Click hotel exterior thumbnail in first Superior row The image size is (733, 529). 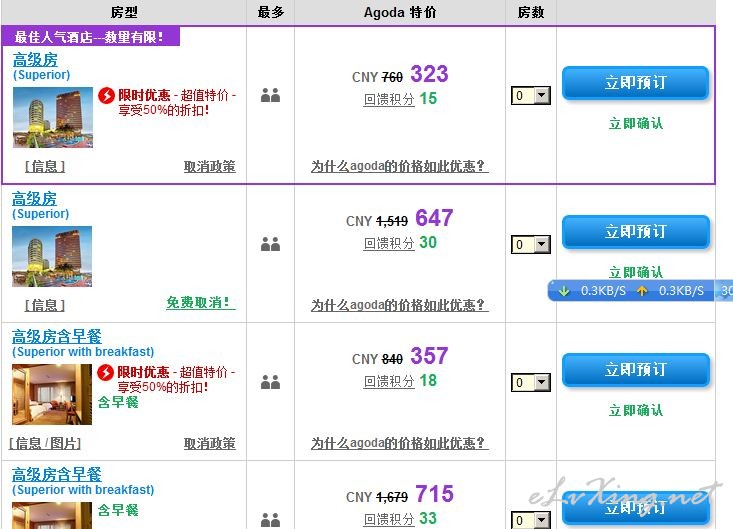click(53, 117)
